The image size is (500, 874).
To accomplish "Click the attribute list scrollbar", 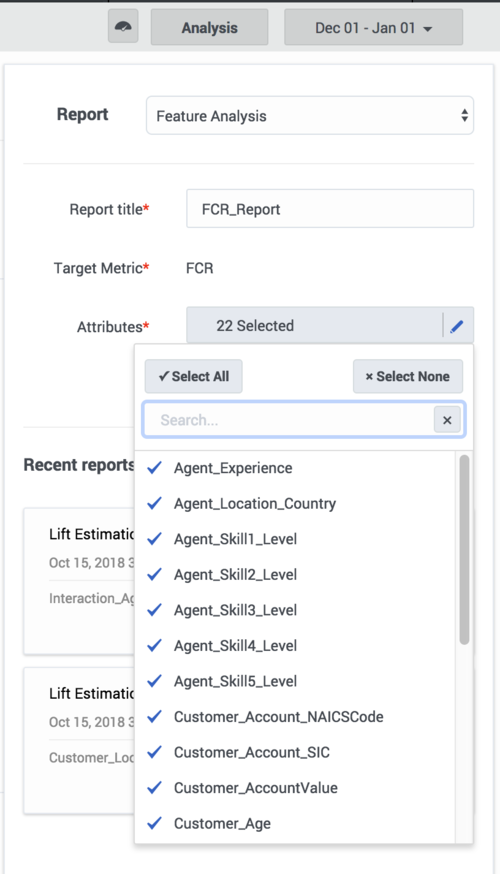I will pos(464,550).
